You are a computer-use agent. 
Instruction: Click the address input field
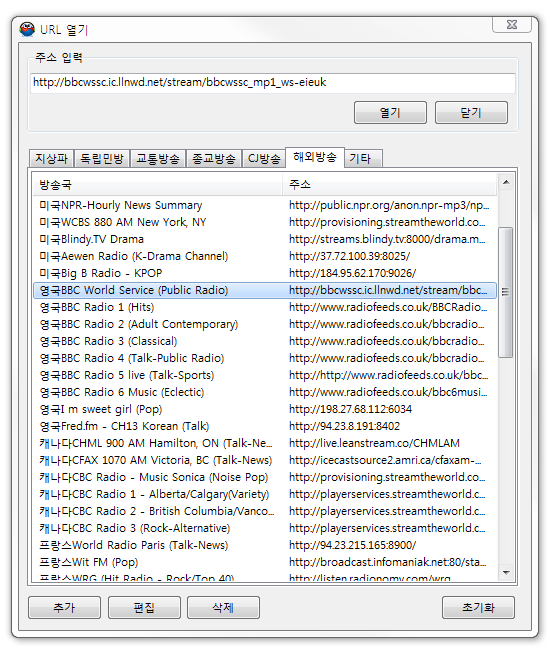273,83
